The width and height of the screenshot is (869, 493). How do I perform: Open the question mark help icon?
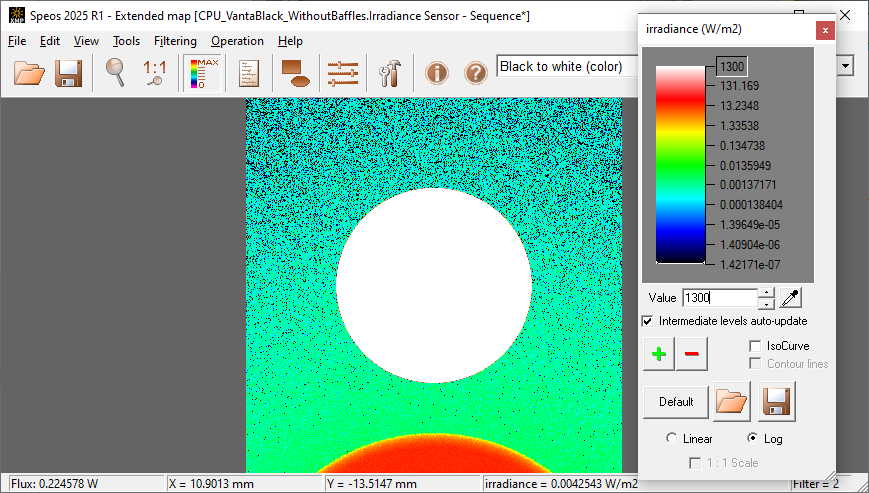476,73
